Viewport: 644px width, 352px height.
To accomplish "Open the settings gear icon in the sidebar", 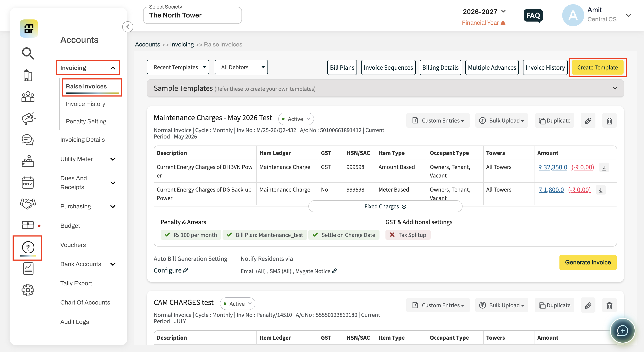I will (x=28, y=290).
